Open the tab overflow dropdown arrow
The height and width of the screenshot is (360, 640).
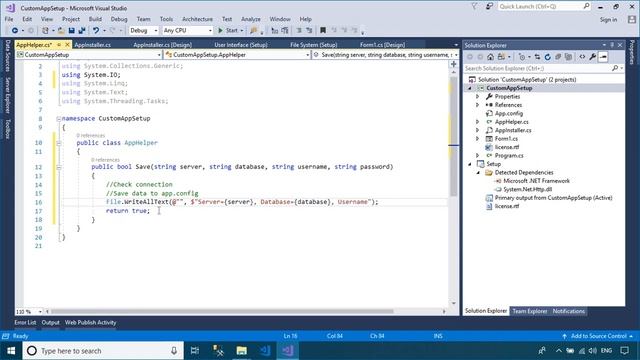pyautogui.click(x=456, y=45)
